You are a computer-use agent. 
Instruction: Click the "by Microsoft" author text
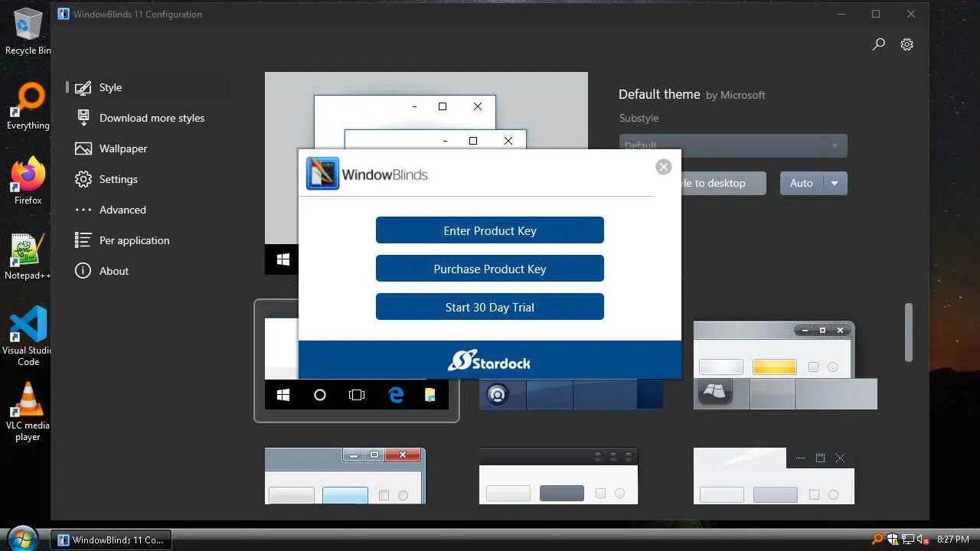(736, 95)
